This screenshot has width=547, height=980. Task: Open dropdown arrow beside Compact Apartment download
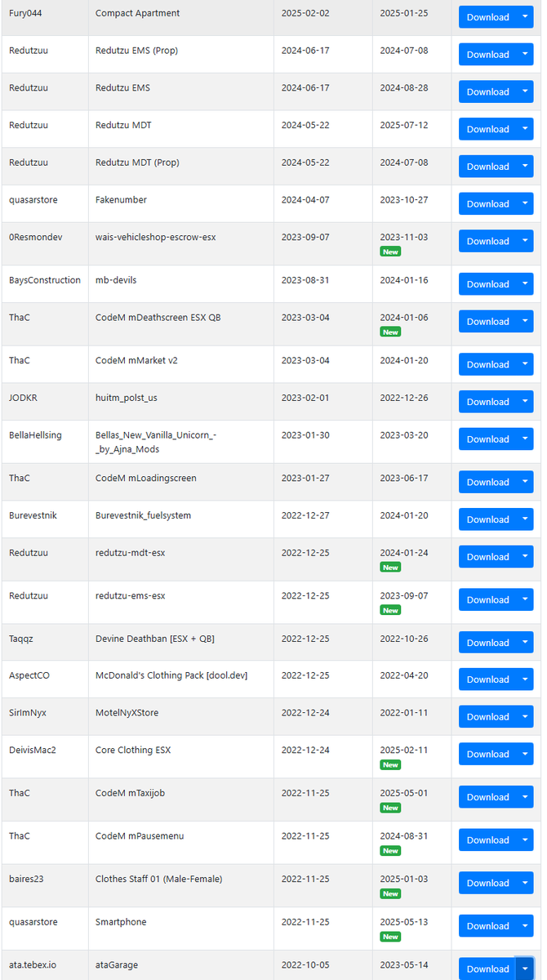pyautogui.click(x=525, y=17)
